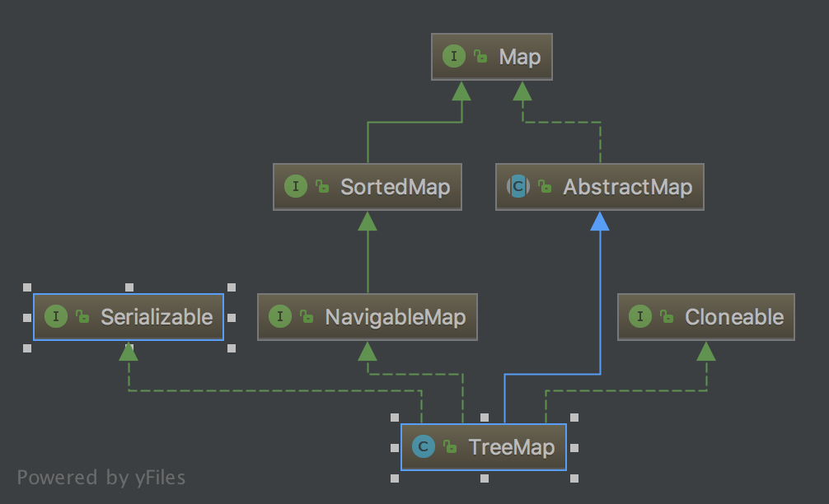Click the Powered by yFiles watermark
The width and height of the screenshot is (829, 504).
(101, 477)
